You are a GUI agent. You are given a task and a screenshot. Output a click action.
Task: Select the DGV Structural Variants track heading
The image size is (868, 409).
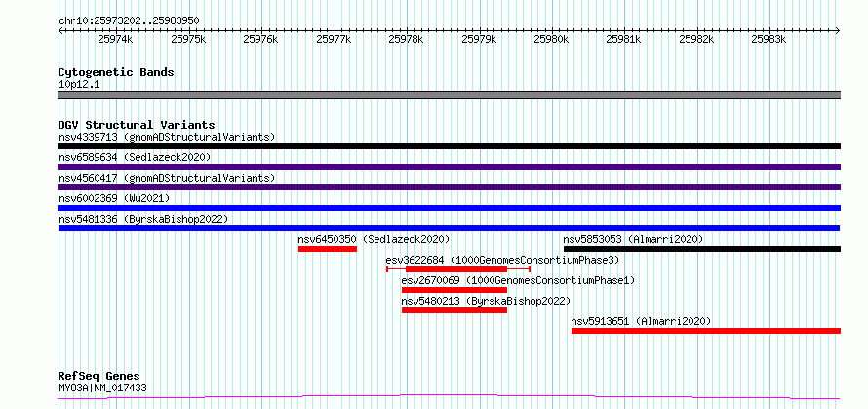(137, 125)
